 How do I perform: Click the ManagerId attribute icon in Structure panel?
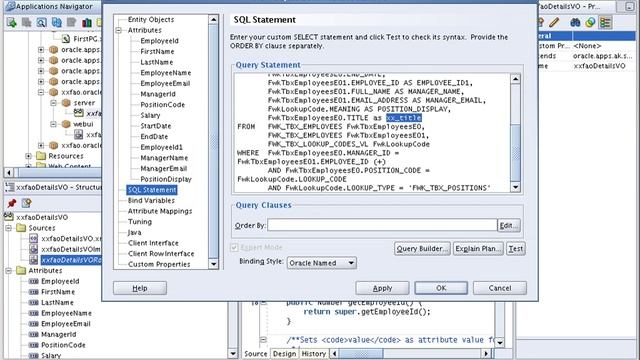pyautogui.click(x=34, y=334)
